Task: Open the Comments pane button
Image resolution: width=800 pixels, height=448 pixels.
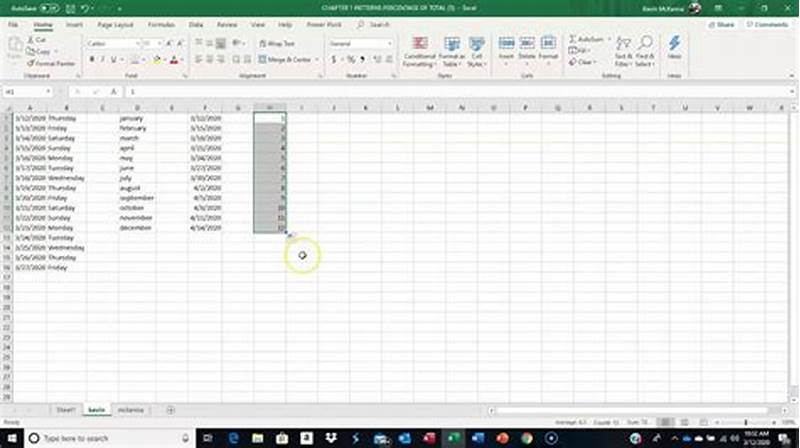Action: (x=767, y=24)
